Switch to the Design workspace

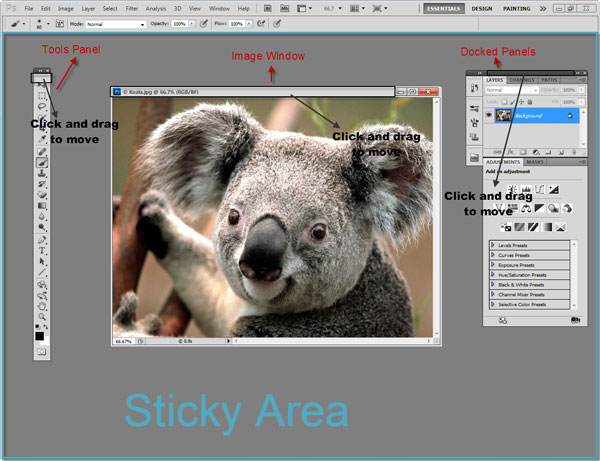point(482,7)
